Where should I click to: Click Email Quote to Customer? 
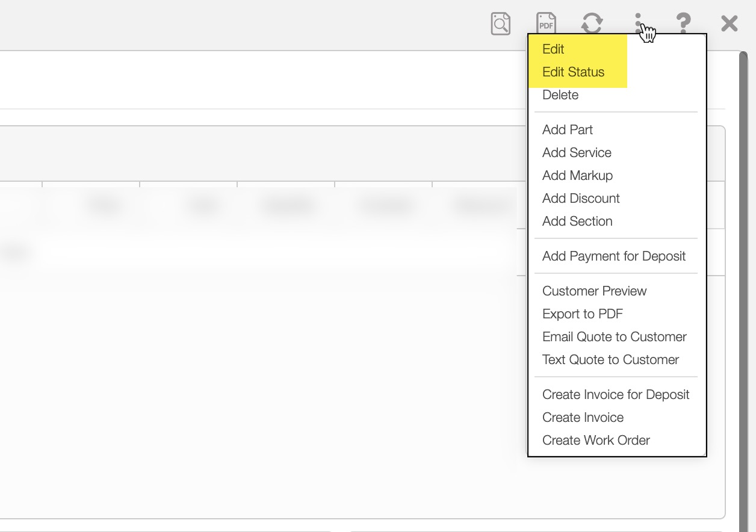615,337
